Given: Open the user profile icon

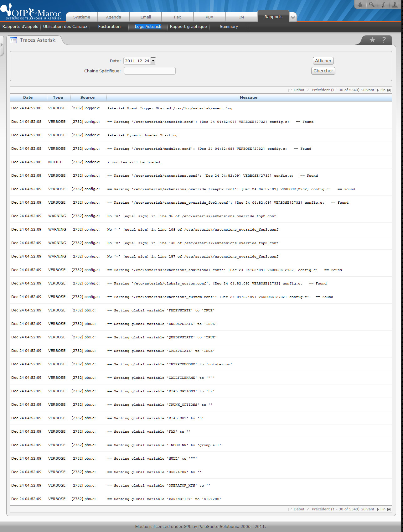Looking at the screenshot, I should pos(395,5).
